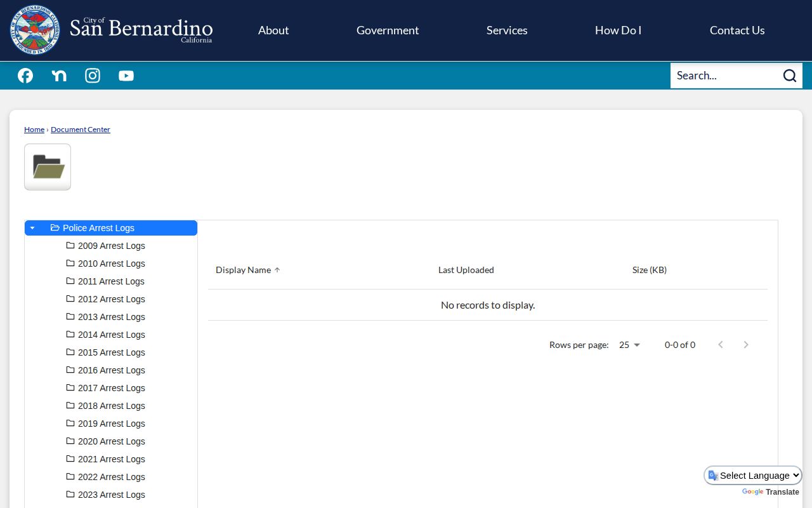Click the folder icon next to 2019 Arrest Logs
Screen dimensions: 812x508
point(70,423)
